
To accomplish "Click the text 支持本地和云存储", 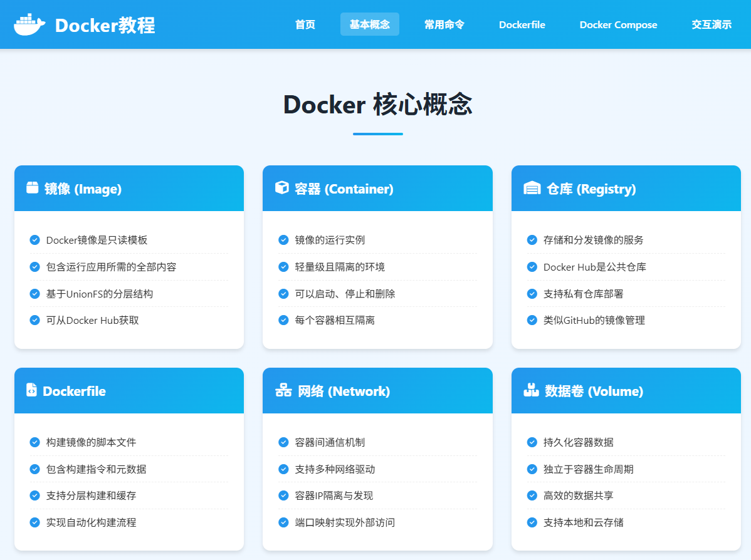I will [584, 522].
